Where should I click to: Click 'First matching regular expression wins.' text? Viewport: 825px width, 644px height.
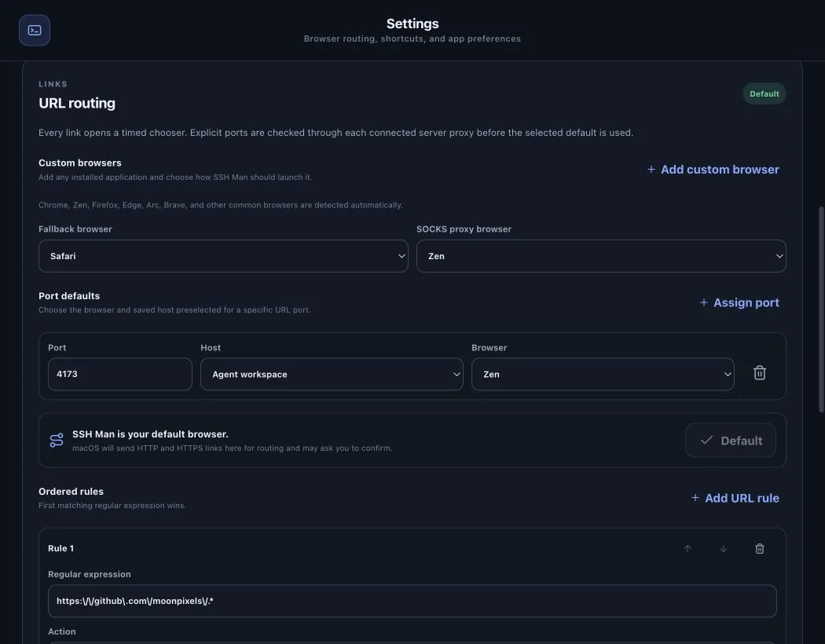[x=112, y=505]
